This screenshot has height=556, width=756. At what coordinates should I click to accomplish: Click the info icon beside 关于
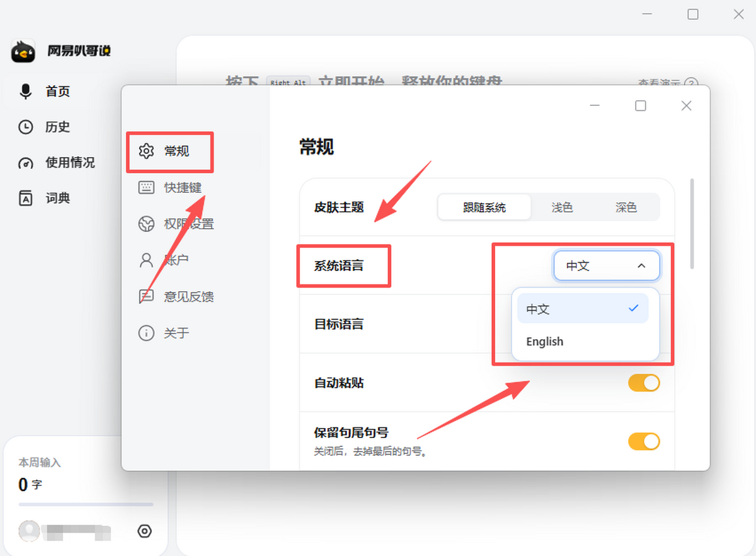pos(146,333)
